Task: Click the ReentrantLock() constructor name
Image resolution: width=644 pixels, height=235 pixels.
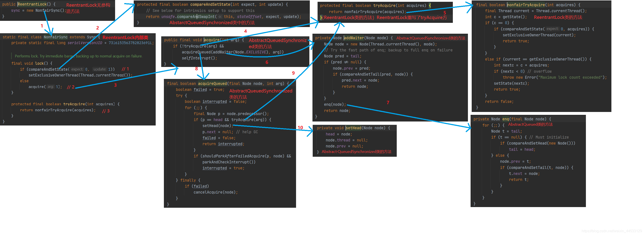Action: click(32, 4)
